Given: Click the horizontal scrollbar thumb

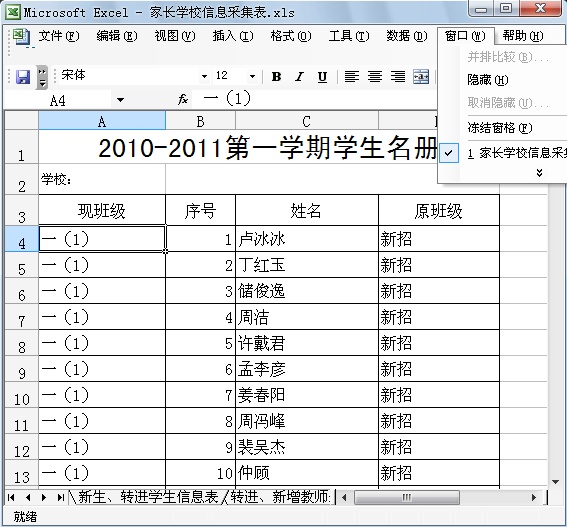Looking at the screenshot, I should coord(407,497).
